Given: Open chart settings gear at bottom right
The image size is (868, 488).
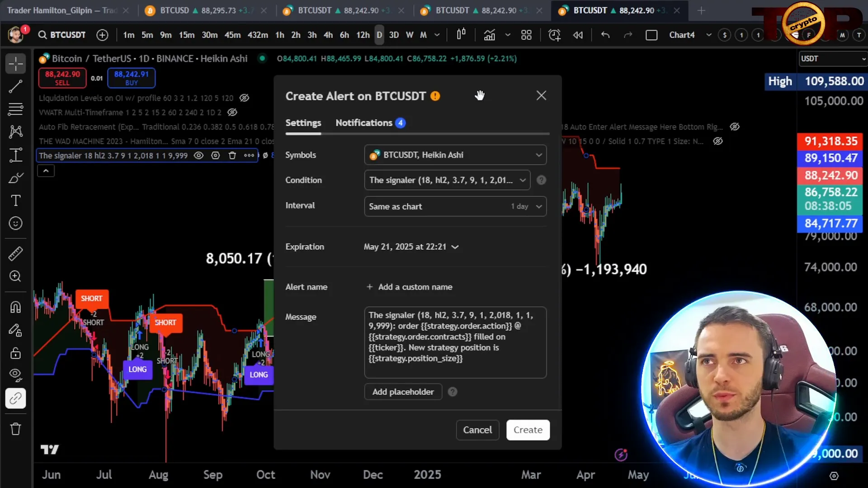Looking at the screenshot, I should 834,476.
